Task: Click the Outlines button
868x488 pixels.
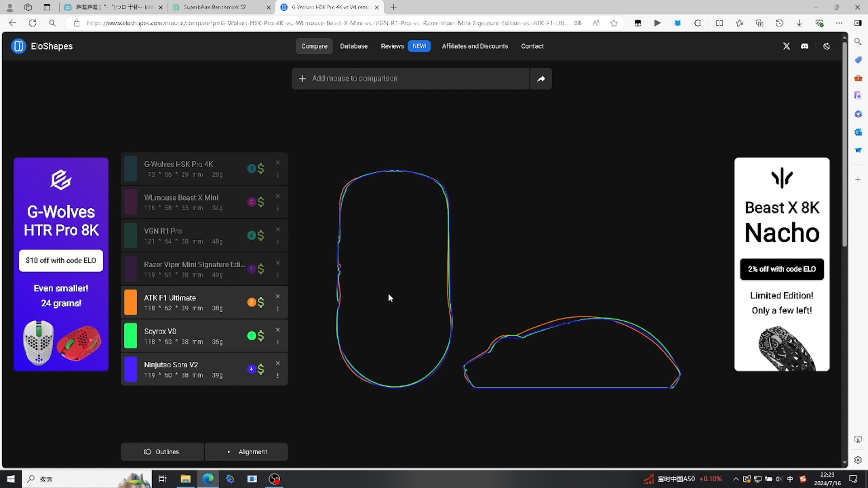Action: point(162,452)
